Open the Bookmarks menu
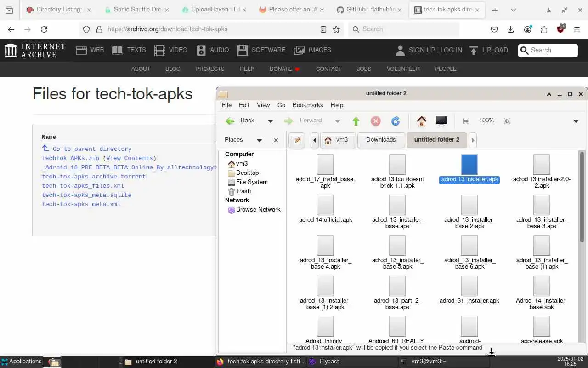Screen dimensions: 588x368 [x=308, y=105]
